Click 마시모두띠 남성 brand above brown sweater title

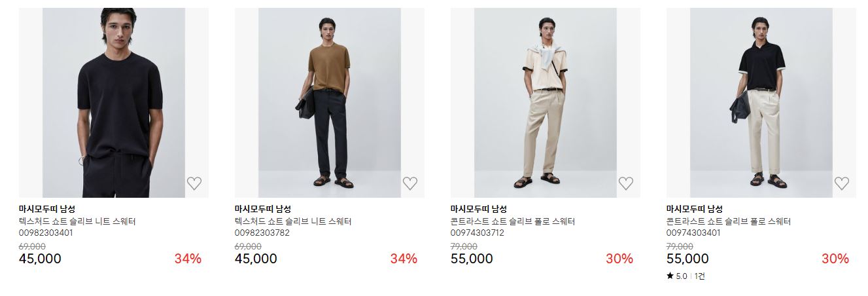pos(263,210)
